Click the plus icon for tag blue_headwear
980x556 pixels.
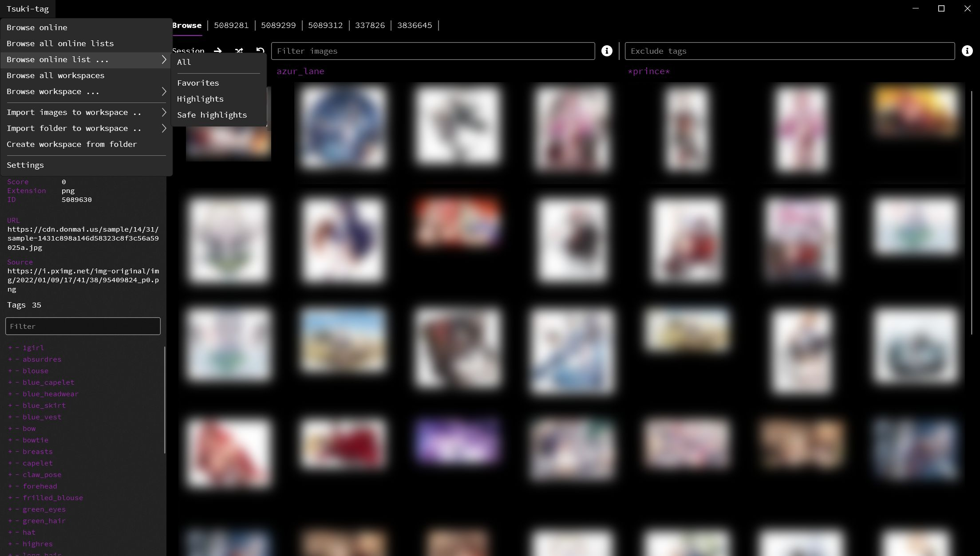[x=10, y=394]
